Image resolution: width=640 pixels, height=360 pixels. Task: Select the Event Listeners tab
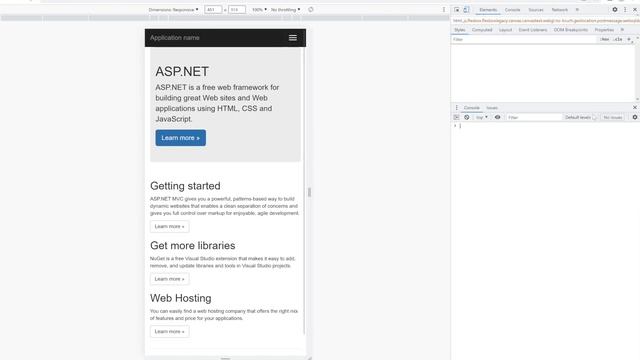click(x=533, y=30)
